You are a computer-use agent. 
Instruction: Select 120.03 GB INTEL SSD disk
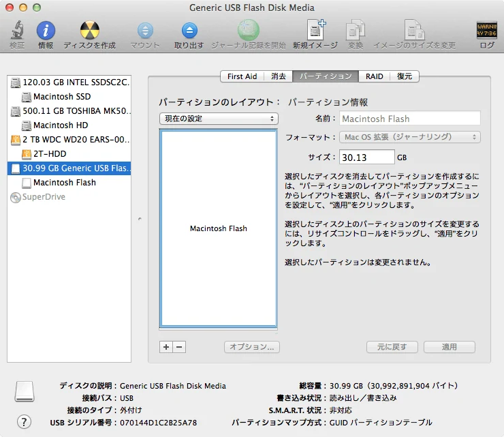tap(69, 82)
